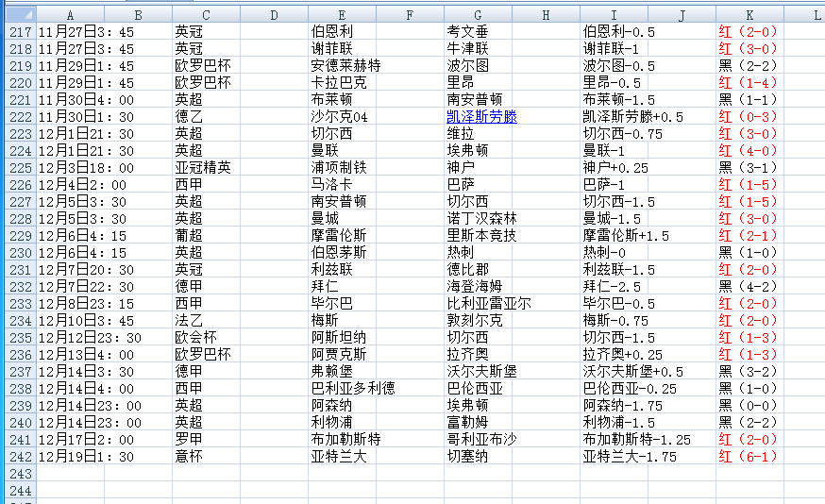Click result 红（4-0）
825x504 pixels.
pyautogui.click(x=748, y=150)
